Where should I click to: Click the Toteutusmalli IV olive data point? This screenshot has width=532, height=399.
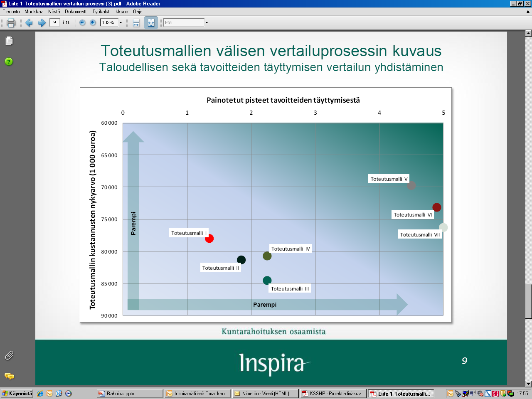267,256
